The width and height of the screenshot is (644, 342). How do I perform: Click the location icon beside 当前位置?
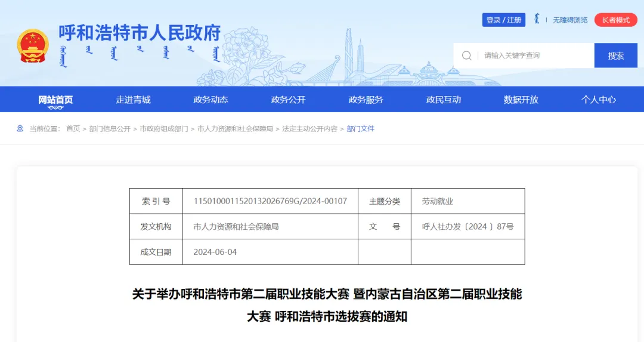pyautogui.click(x=20, y=128)
